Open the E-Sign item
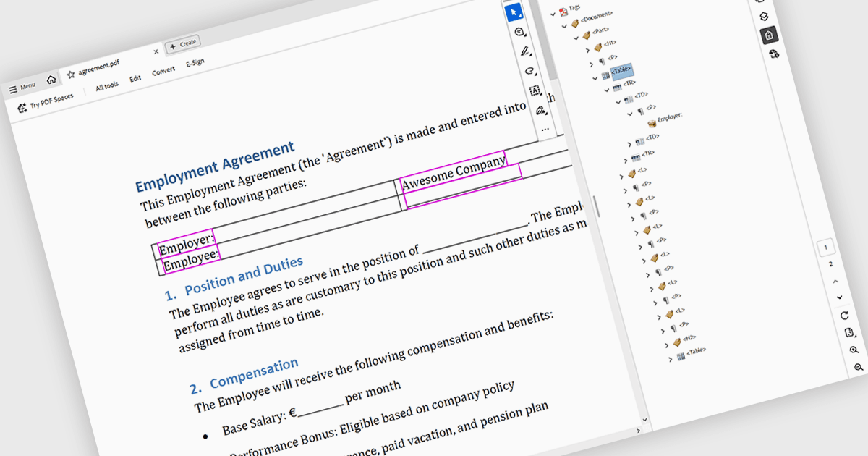The width and height of the screenshot is (868, 456). 195,63
